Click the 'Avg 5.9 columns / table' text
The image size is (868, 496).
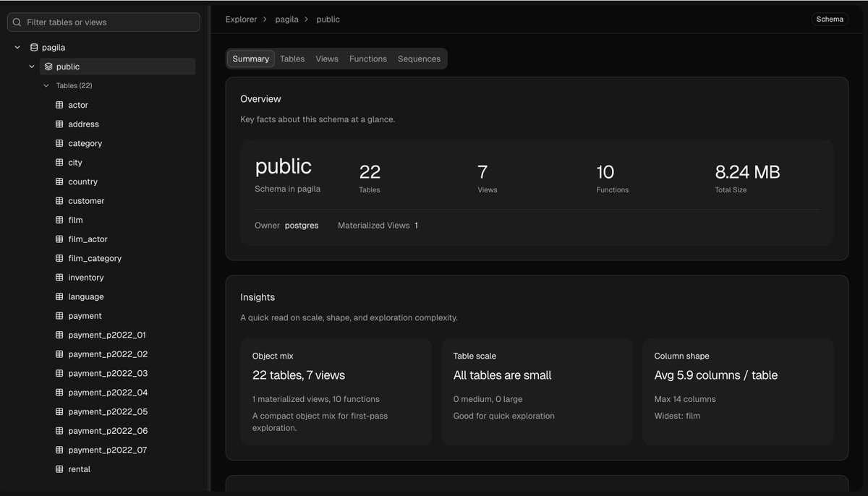pos(716,375)
